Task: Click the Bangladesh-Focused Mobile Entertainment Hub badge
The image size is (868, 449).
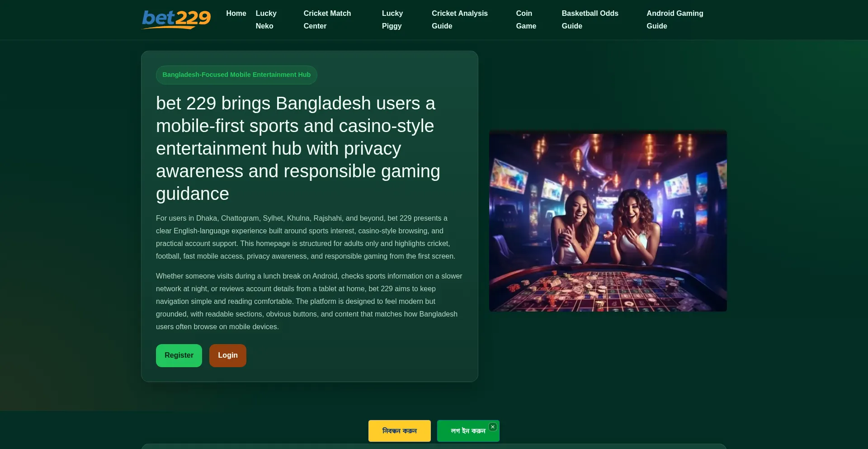Action: coord(236,75)
